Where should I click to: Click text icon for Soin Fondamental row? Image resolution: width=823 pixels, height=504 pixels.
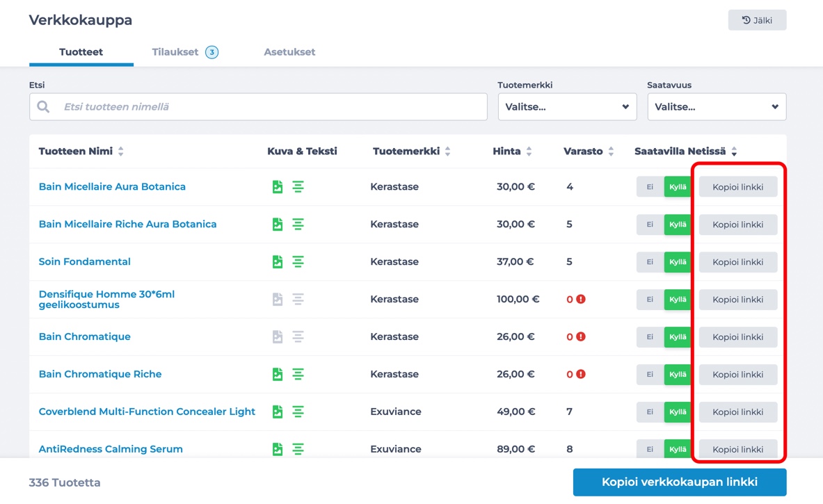(298, 262)
